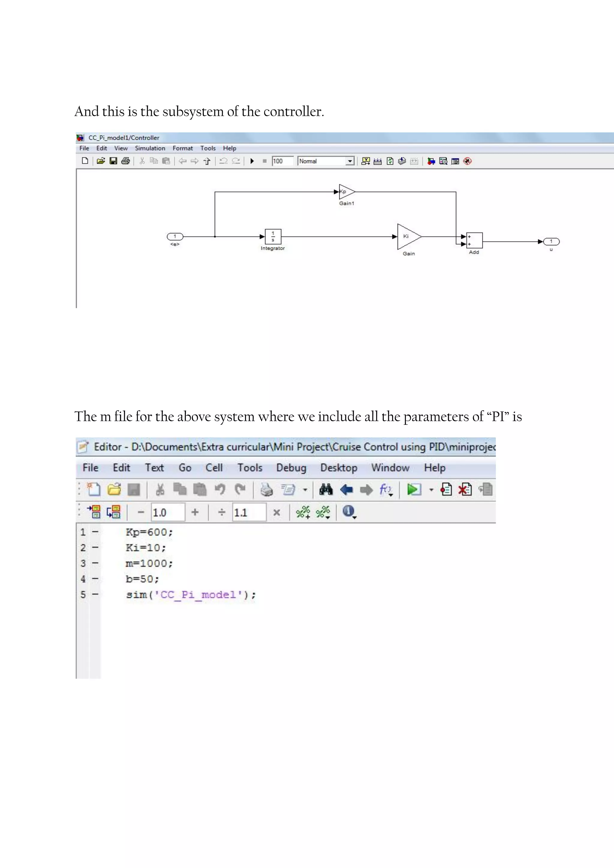Image resolution: width=614 pixels, height=868 pixels.
Task: Open the Cell menu in the Editor
Action: pos(214,468)
